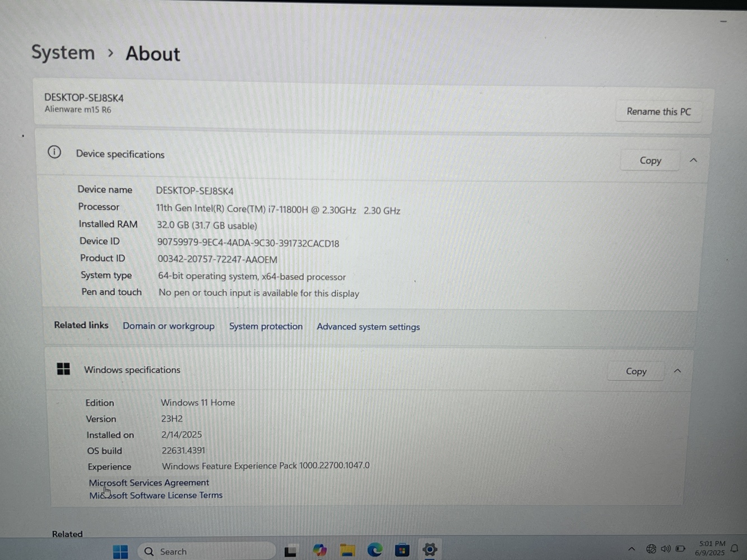Click the System type 64-bit operating system value
Screen dimensions: 747x560
tap(252, 276)
